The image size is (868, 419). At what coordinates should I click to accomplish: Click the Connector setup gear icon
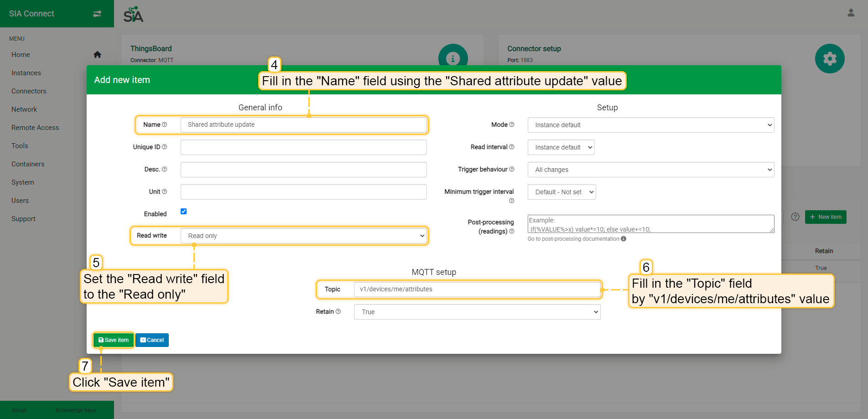829,58
